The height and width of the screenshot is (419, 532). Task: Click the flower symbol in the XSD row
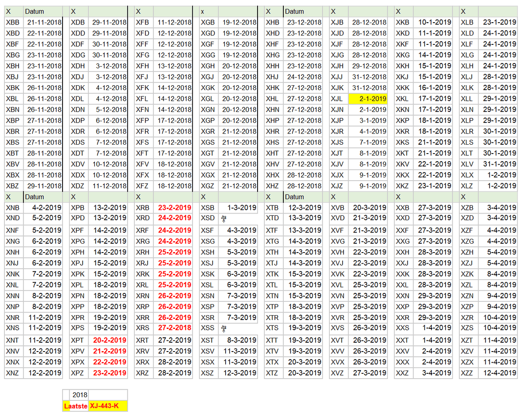click(223, 218)
